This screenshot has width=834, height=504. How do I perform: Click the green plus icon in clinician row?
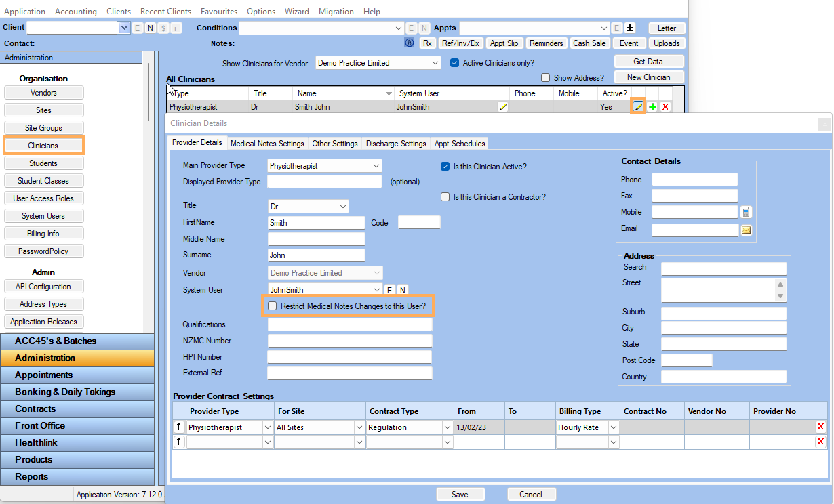click(652, 107)
